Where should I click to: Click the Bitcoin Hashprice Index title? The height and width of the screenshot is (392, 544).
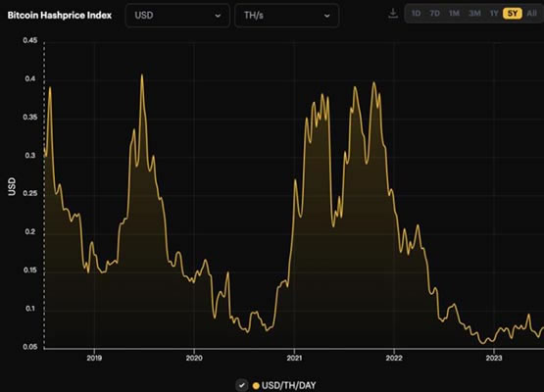[60, 16]
